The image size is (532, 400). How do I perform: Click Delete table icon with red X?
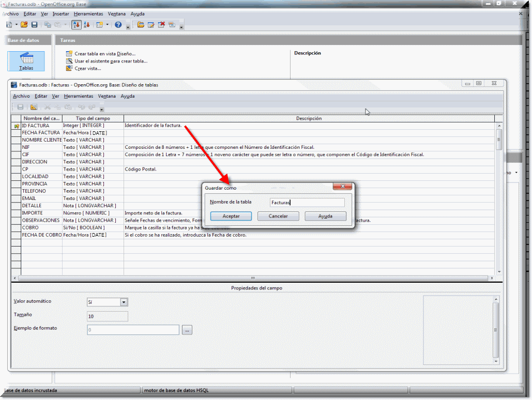pyautogui.click(x=161, y=25)
